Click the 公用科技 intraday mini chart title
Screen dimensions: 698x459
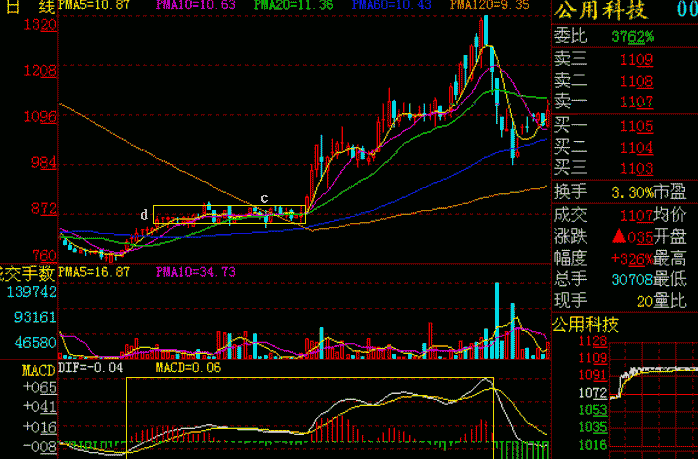point(585,325)
